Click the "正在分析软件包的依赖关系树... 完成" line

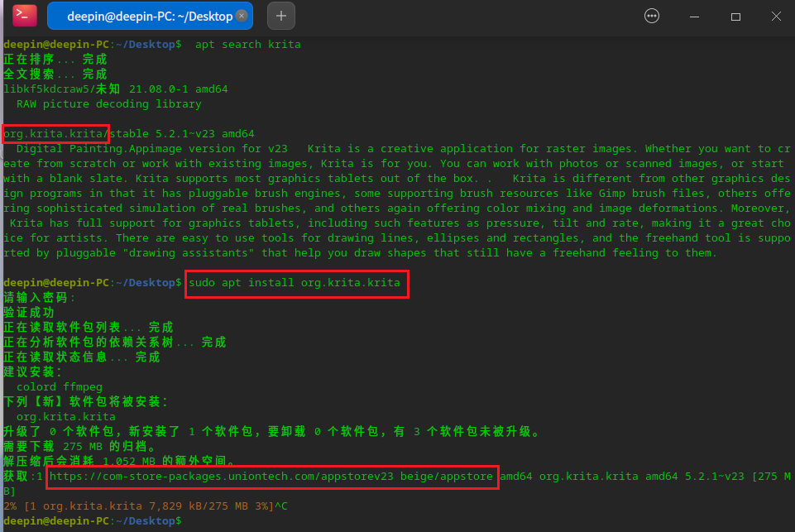pos(115,343)
